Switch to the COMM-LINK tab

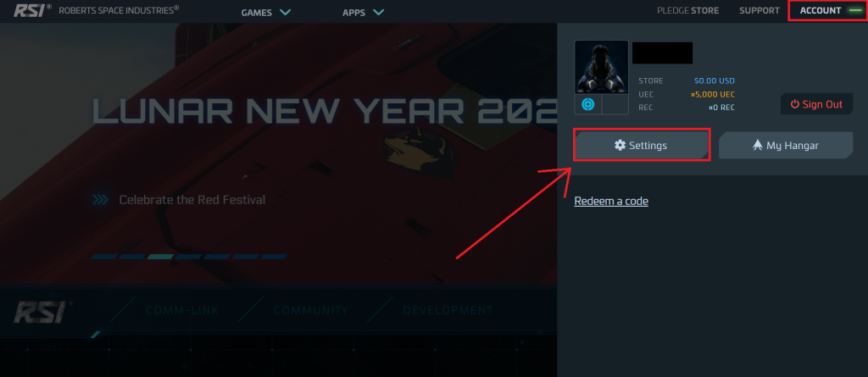coord(182,311)
